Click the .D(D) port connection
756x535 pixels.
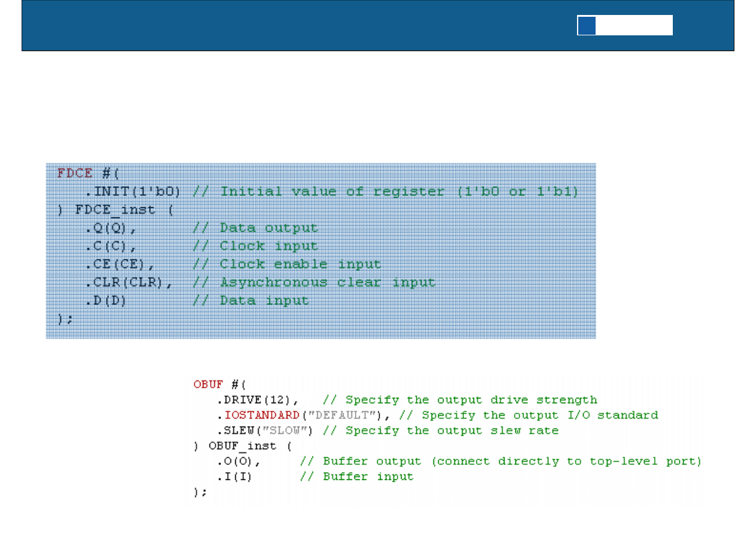coord(106,300)
